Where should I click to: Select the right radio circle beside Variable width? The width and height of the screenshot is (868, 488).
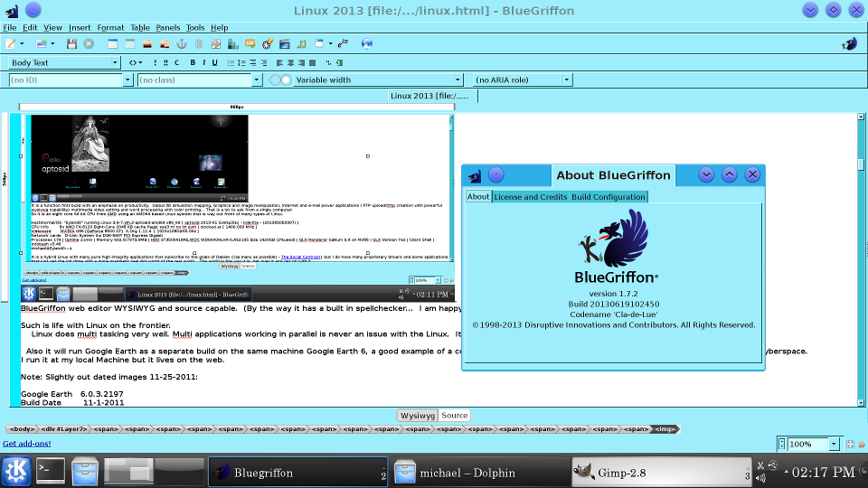pyautogui.click(x=286, y=80)
